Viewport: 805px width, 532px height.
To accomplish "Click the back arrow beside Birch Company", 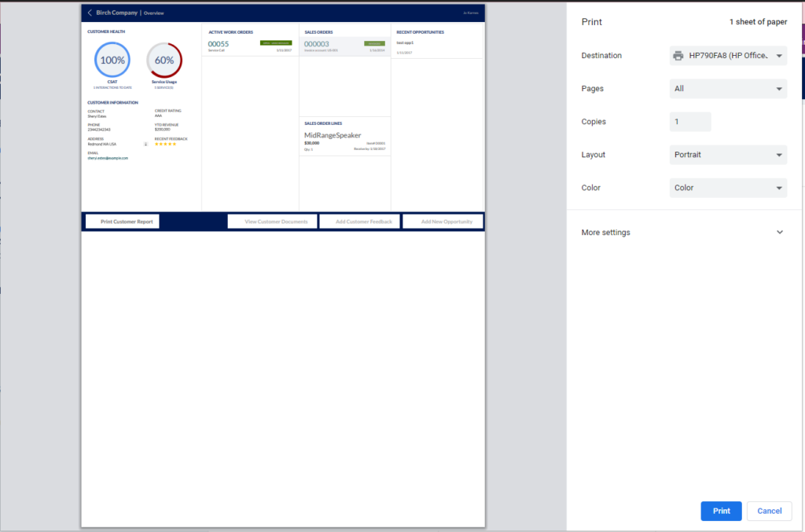I will (89, 13).
